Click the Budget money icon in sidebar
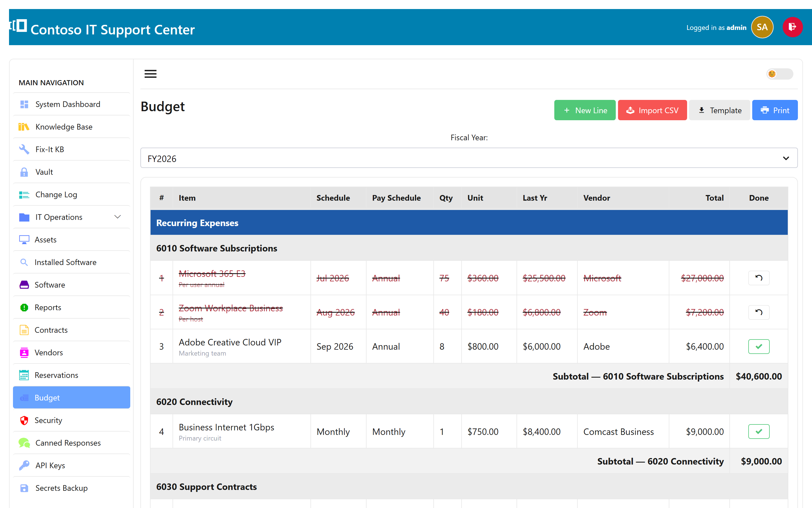Image resolution: width=812 pixels, height=508 pixels. pyautogui.click(x=24, y=398)
